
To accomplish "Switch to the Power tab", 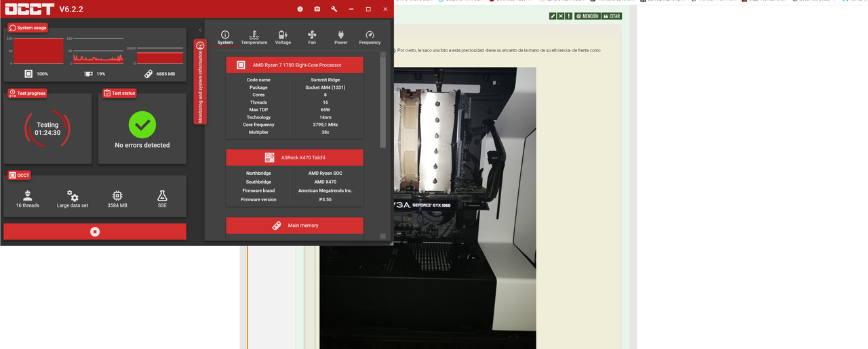I will pos(341,37).
